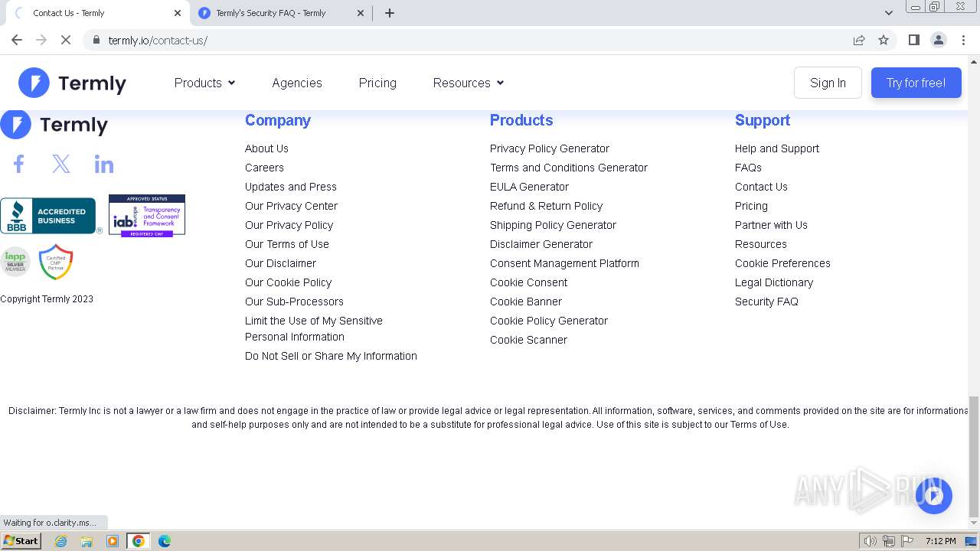Close the Security FAQ tab
Screen dimensions: 980x551
(x=361, y=13)
